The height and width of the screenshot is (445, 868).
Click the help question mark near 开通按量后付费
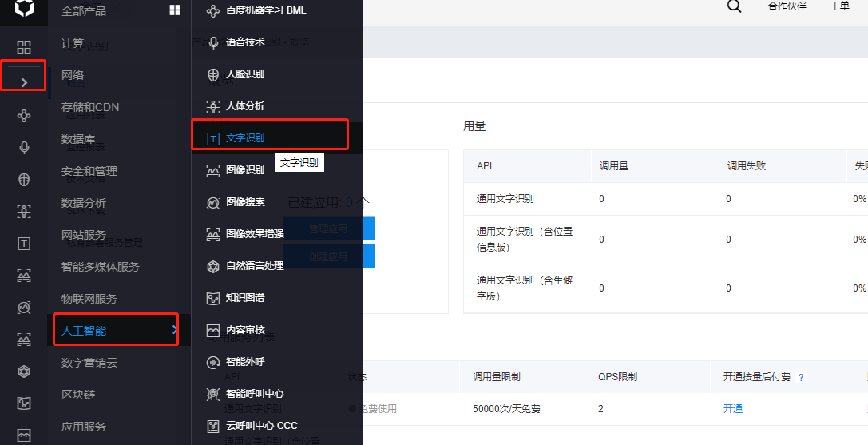(800, 377)
